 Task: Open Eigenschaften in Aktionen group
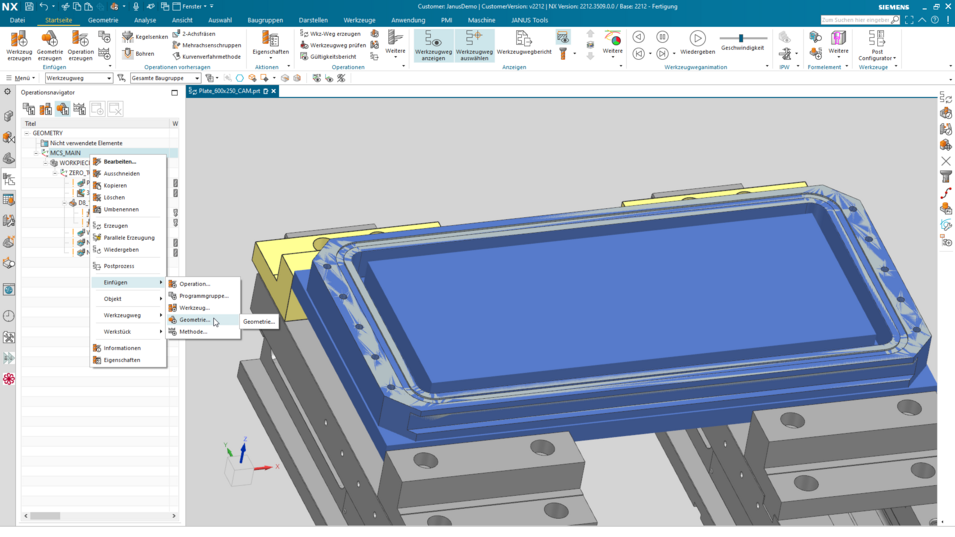click(270, 43)
